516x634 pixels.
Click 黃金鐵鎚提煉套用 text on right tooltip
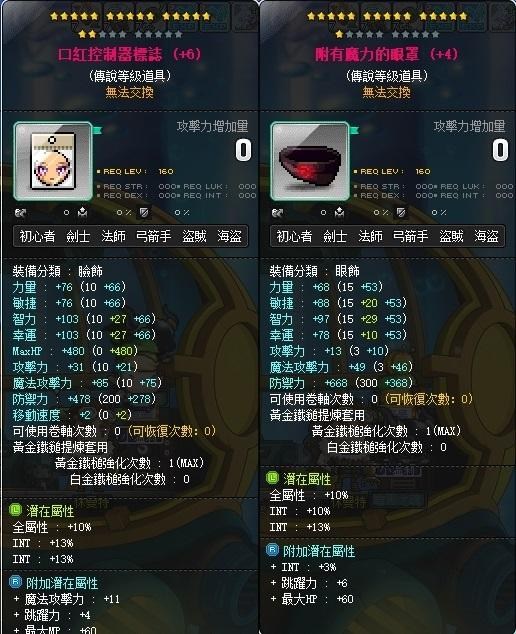click(317, 415)
